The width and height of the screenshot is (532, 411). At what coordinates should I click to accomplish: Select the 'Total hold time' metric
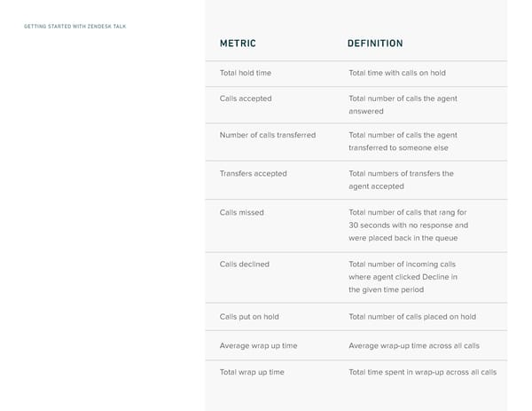click(x=247, y=73)
